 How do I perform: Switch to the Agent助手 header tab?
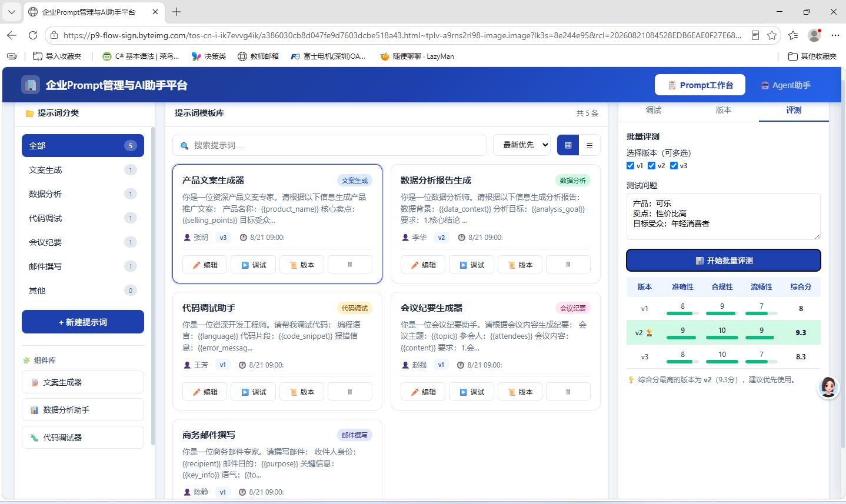click(785, 85)
